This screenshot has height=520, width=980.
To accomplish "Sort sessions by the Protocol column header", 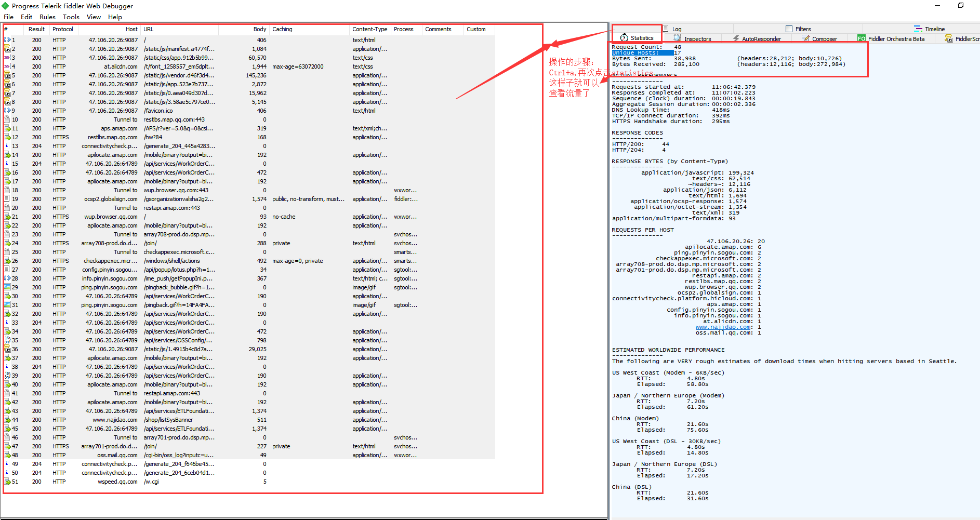I will pos(63,29).
